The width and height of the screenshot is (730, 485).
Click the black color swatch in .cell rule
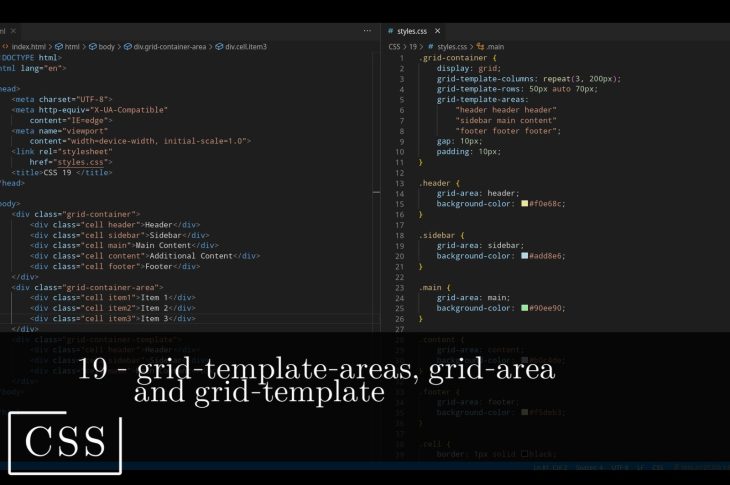524,454
